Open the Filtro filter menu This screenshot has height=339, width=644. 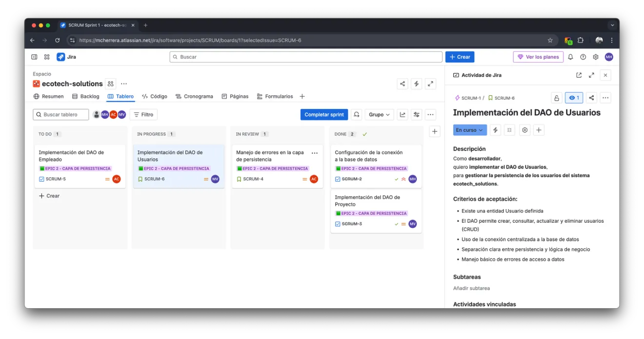pyautogui.click(x=143, y=115)
